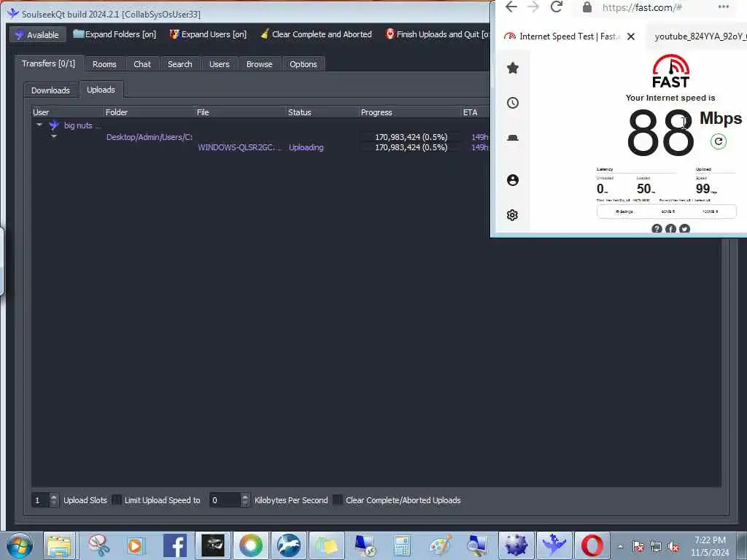This screenshot has width=747, height=560.
Task: Click the Upload Slots number field
Action: tap(41, 500)
